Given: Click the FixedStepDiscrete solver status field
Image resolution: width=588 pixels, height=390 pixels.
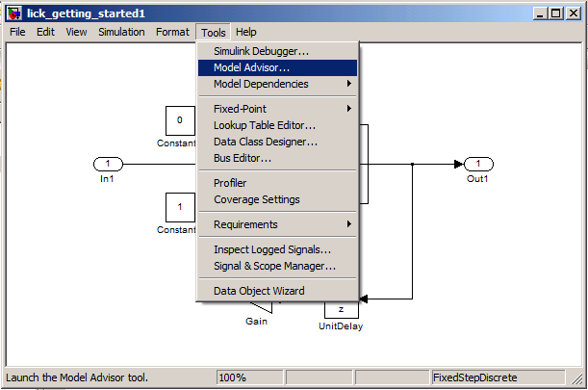Looking at the screenshot, I should 498,377.
